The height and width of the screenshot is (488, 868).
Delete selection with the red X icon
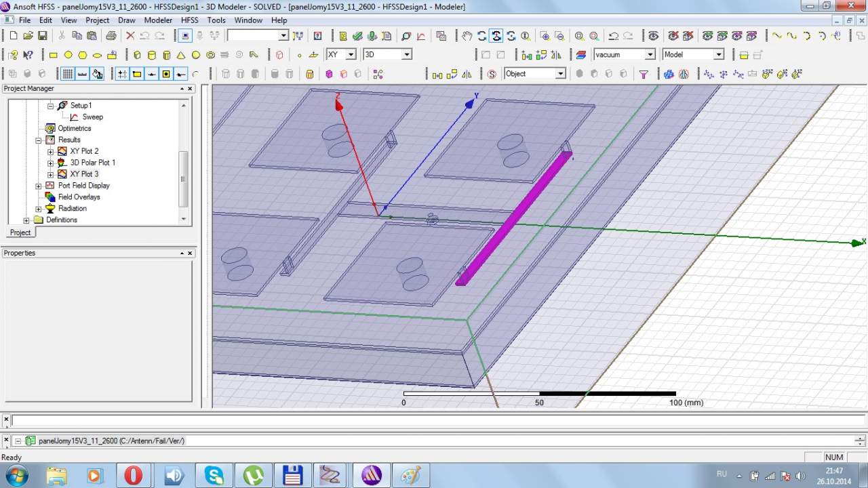pyautogui.click(x=130, y=36)
